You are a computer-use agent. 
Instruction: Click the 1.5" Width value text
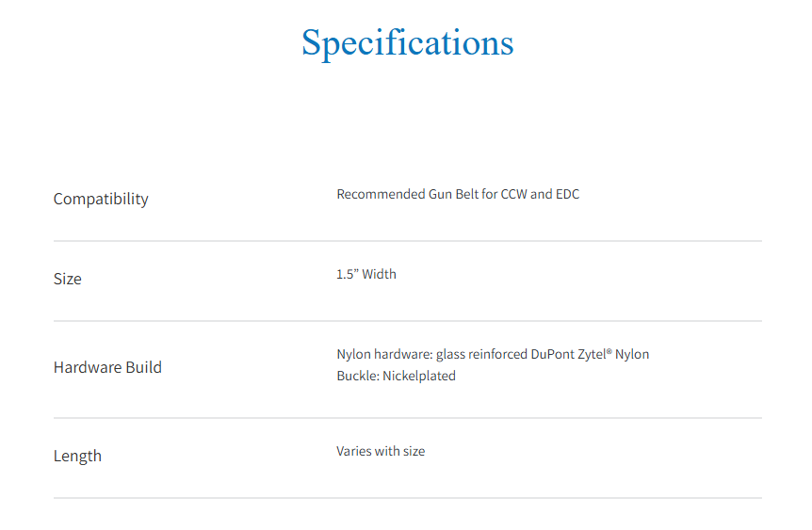(366, 275)
